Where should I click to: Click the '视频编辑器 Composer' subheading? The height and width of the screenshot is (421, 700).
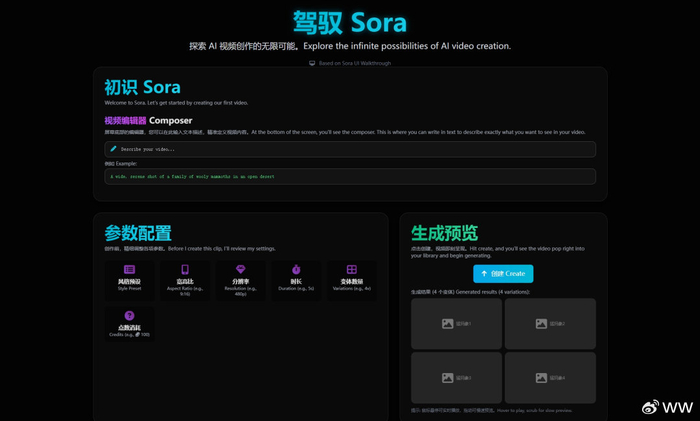[148, 121]
